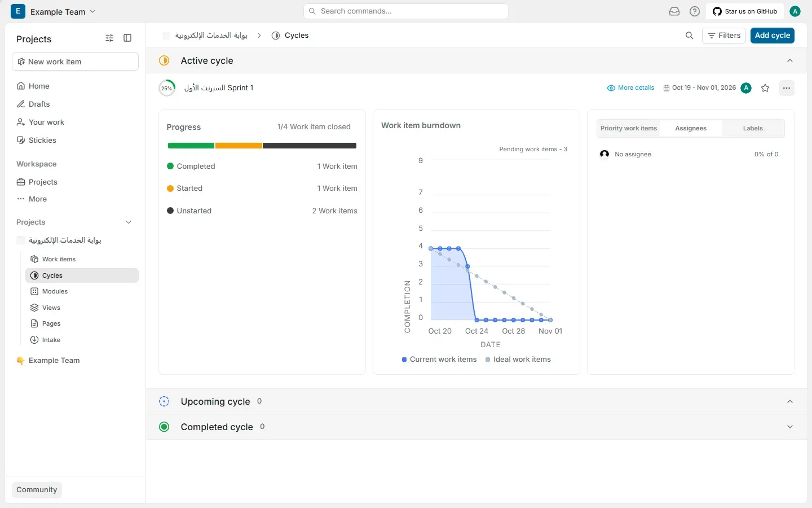Open Modules in the project tree
Viewport: 812px width, 508px height.
tap(82, 291)
